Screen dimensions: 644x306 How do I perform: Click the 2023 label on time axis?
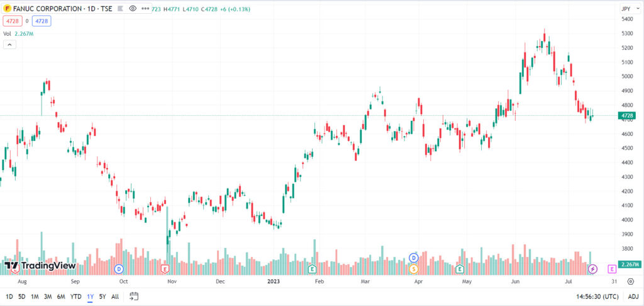[273, 281]
